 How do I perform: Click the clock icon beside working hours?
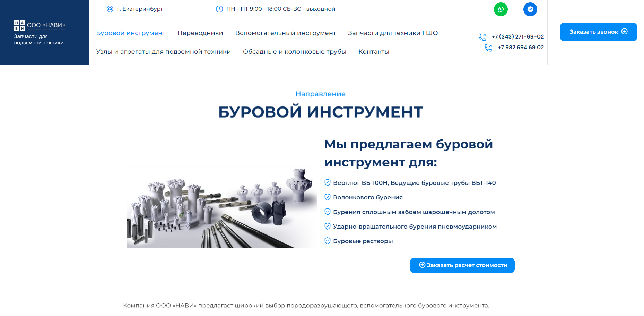pos(219,9)
